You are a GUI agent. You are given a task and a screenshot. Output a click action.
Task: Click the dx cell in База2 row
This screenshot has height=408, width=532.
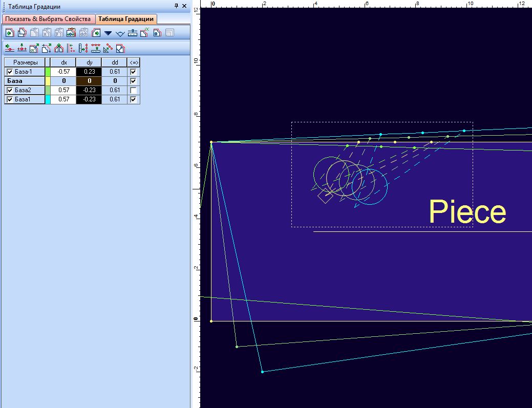tap(63, 90)
